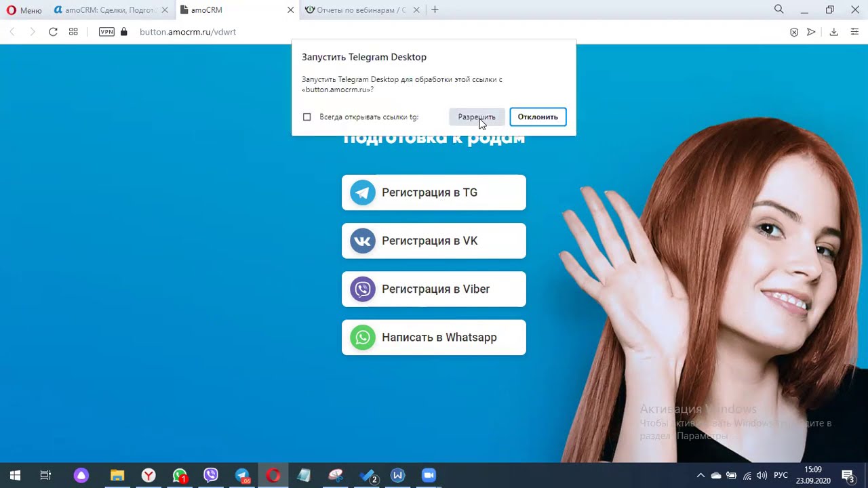Switch the РУС input language
Screen dimensions: 868x488
coord(781,475)
